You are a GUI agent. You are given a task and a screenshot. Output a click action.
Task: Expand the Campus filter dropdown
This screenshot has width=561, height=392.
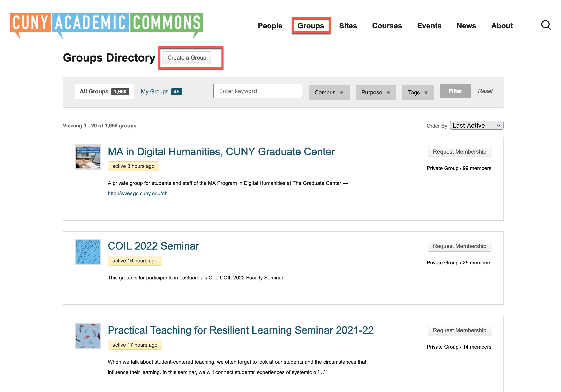(x=329, y=92)
